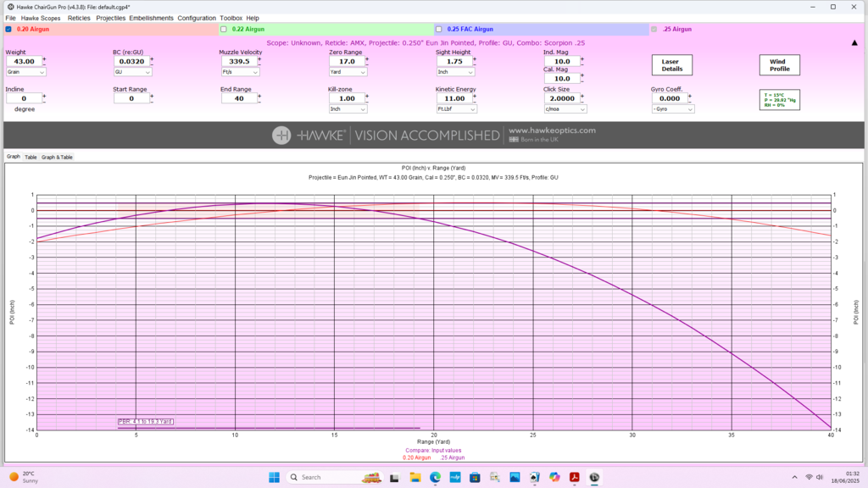Click the End Range field 40

pyautogui.click(x=239, y=98)
